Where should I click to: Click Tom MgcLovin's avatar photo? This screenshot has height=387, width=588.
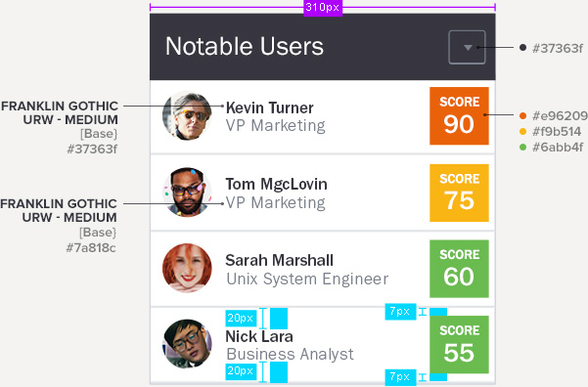click(187, 193)
